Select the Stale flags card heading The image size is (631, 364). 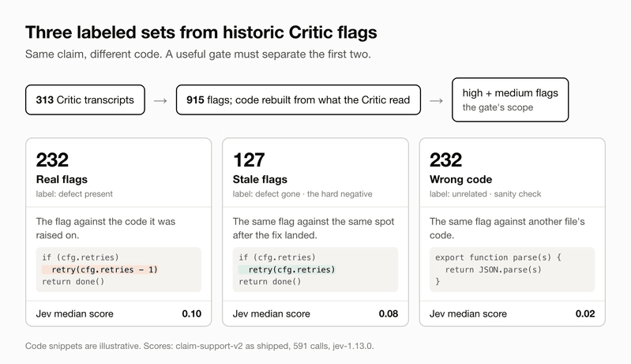[260, 179]
